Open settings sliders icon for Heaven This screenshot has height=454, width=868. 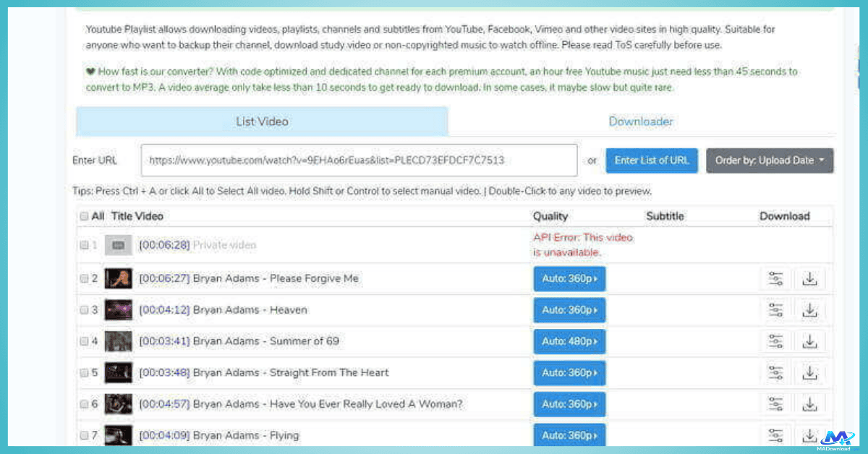pos(776,310)
